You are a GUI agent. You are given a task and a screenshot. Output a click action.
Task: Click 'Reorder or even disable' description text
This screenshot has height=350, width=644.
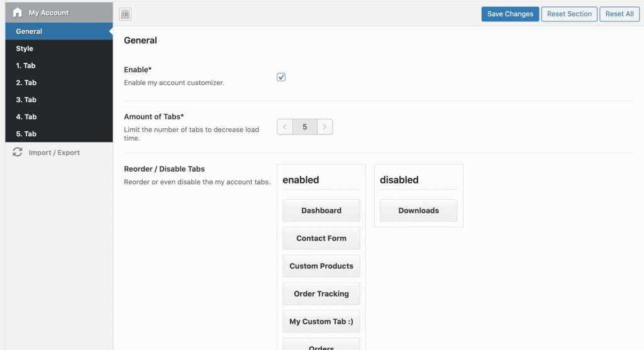[197, 182]
